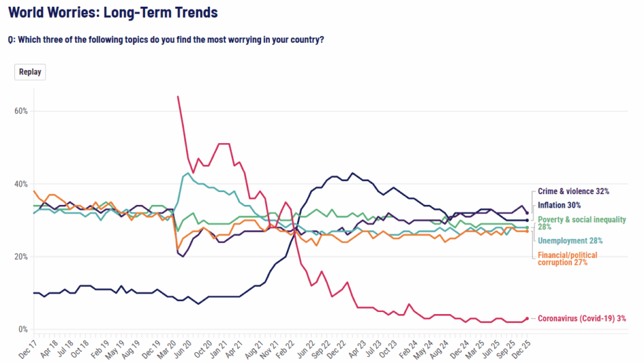Screen dimensions: 644x363
Task: Select the Financial/political corruption legend label
Action: (567, 259)
